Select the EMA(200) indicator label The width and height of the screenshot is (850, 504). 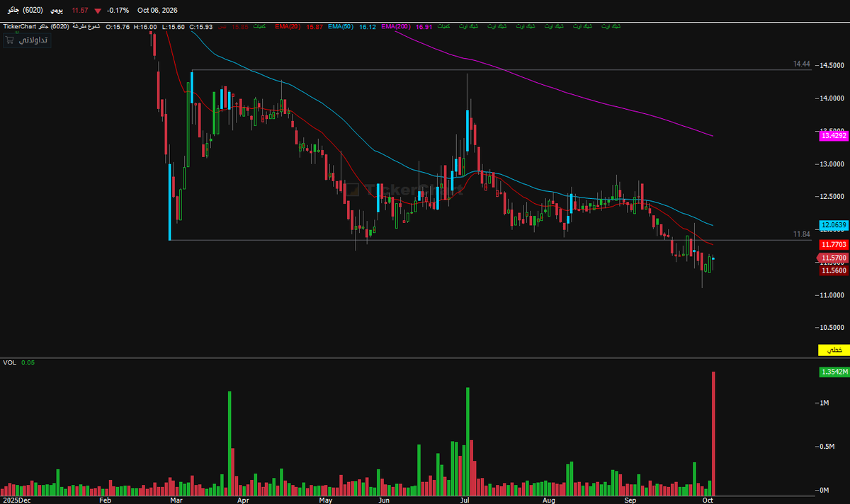(x=397, y=26)
